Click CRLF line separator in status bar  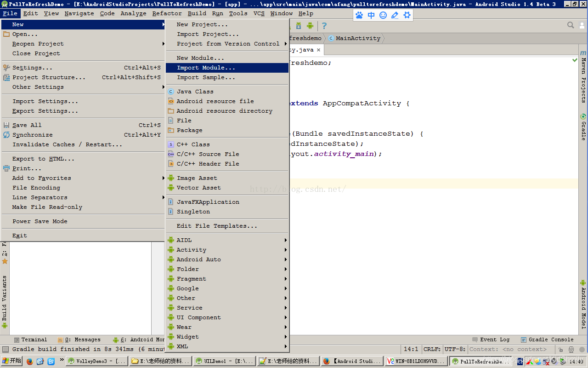pyautogui.click(x=432, y=349)
